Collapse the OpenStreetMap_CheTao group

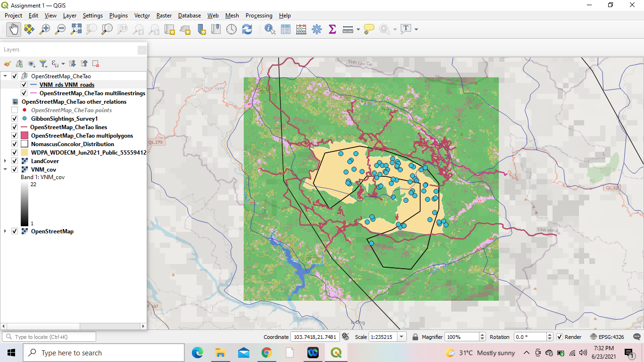(x=5, y=76)
